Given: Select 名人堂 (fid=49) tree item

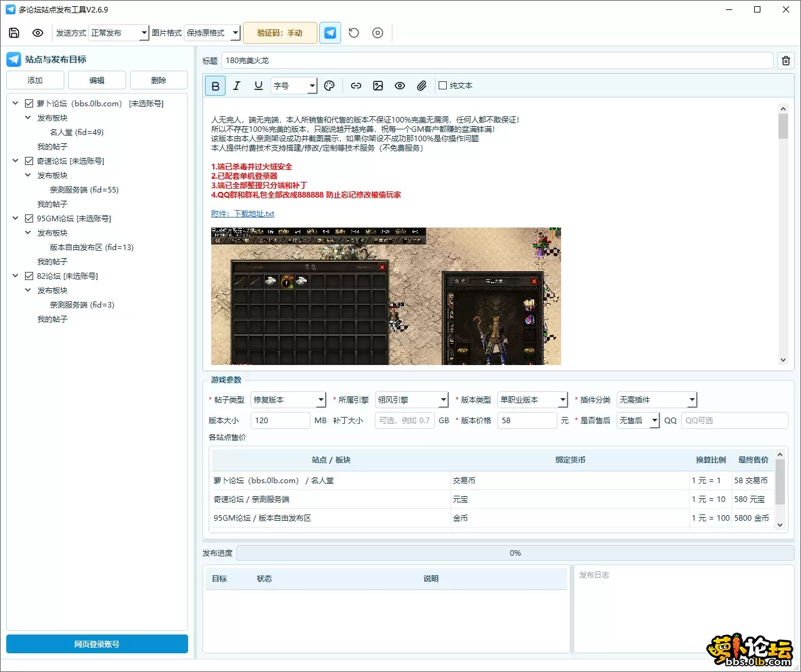Looking at the screenshot, I should [77, 133].
